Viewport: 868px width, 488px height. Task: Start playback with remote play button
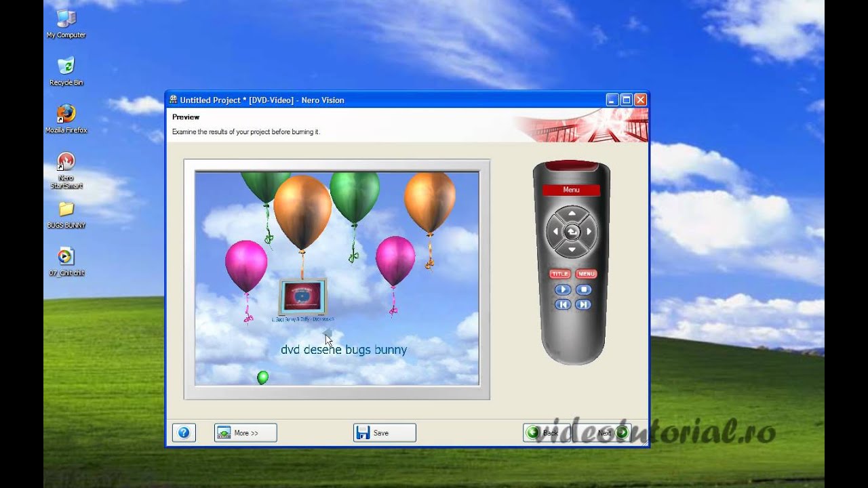[563, 289]
